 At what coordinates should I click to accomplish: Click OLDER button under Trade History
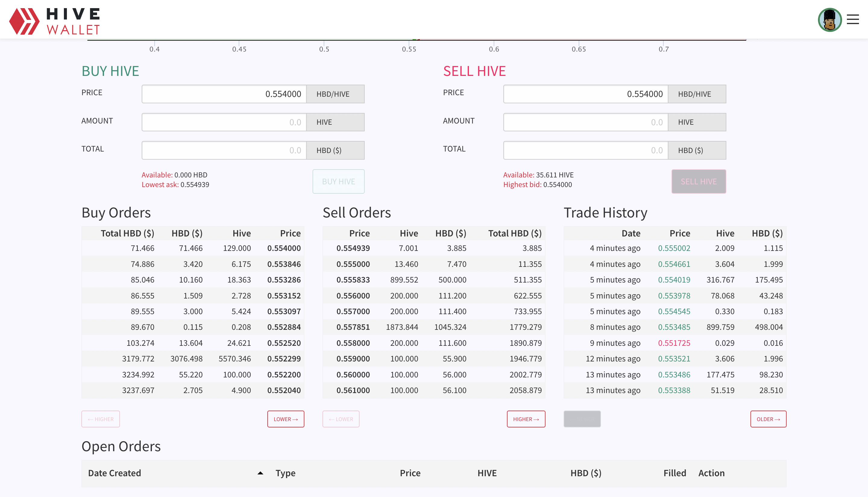pyautogui.click(x=768, y=419)
